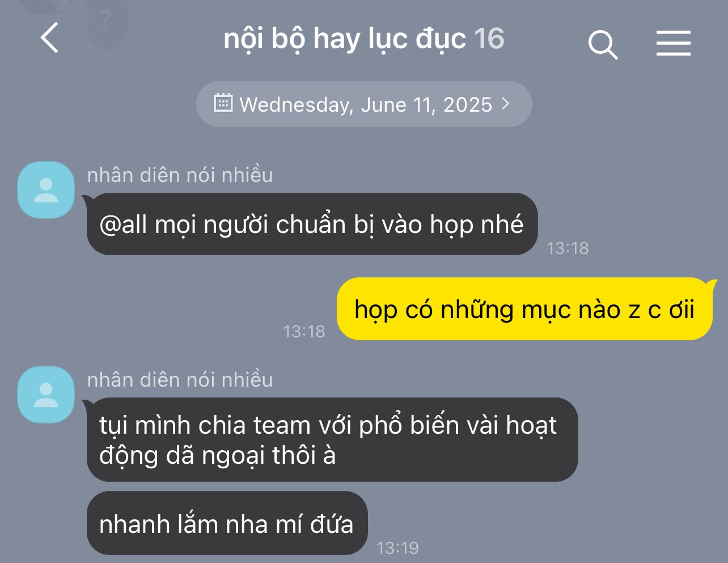Open the hamburger menu icon

point(674,43)
